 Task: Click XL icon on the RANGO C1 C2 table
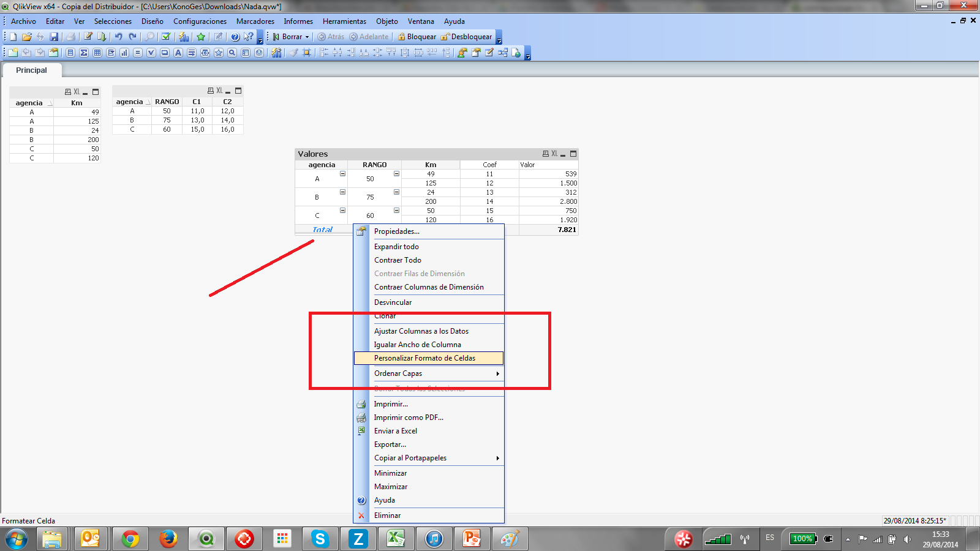pyautogui.click(x=219, y=91)
